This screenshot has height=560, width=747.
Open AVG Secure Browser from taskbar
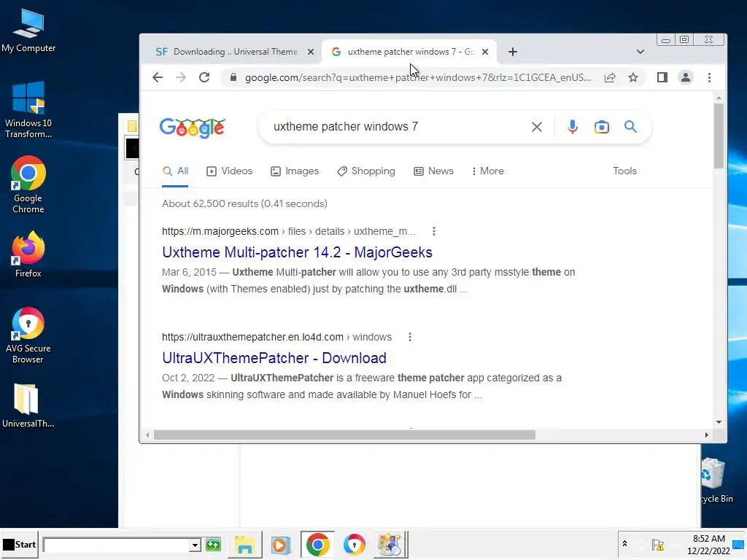click(355, 545)
